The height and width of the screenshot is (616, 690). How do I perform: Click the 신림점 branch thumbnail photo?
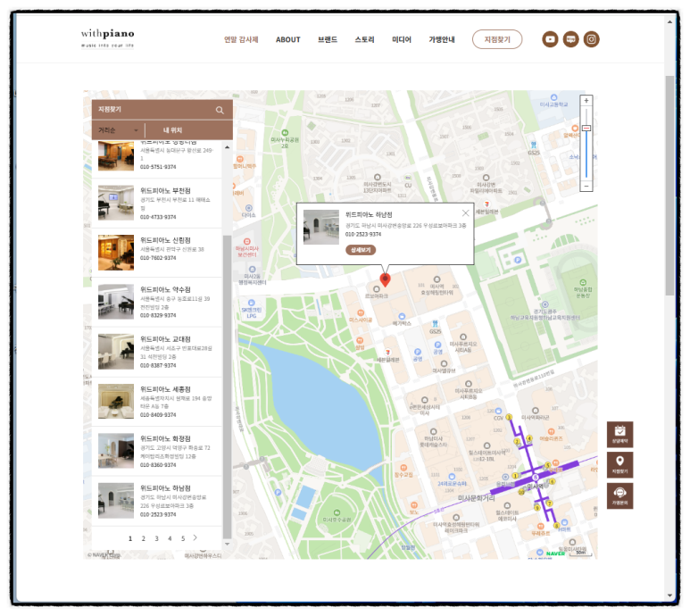tap(116, 253)
